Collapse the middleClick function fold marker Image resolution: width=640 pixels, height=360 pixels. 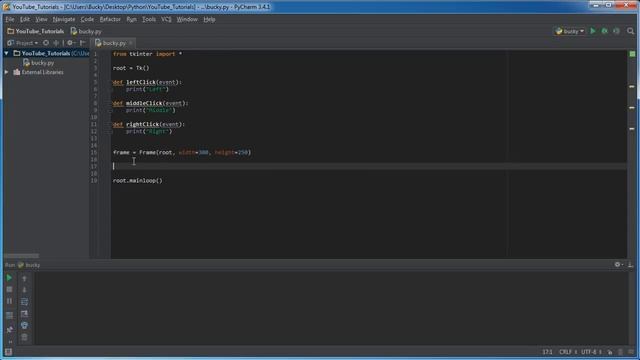[x=110, y=103]
